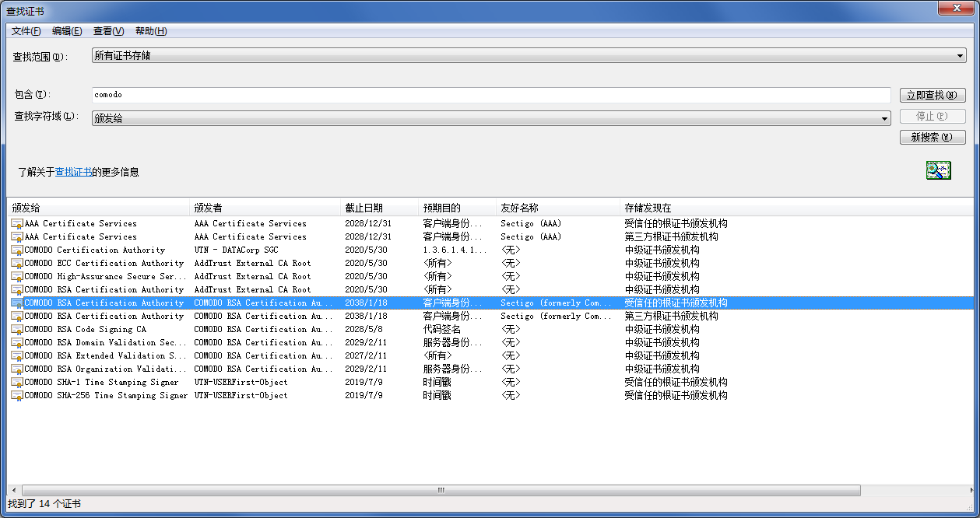Open the 查看(V) menu
This screenshot has height=518, width=980.
[108, 31]
